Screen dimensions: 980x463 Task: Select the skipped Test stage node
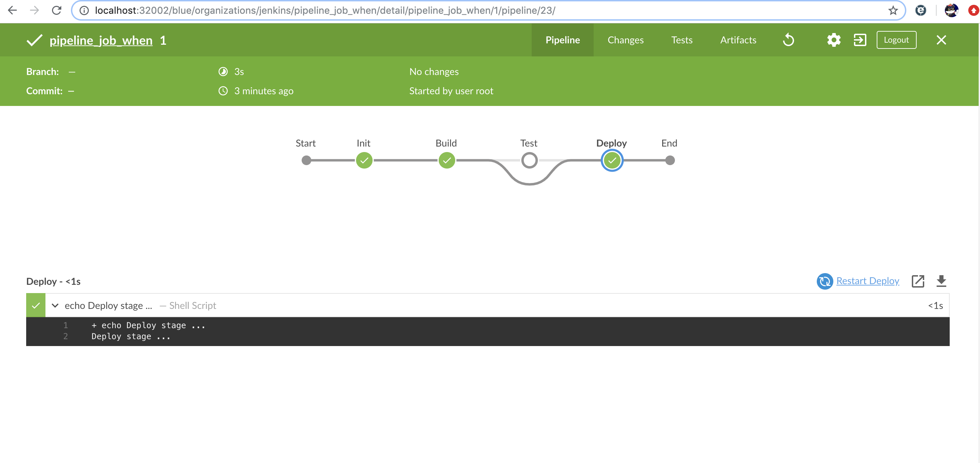(x=529, y=160)
